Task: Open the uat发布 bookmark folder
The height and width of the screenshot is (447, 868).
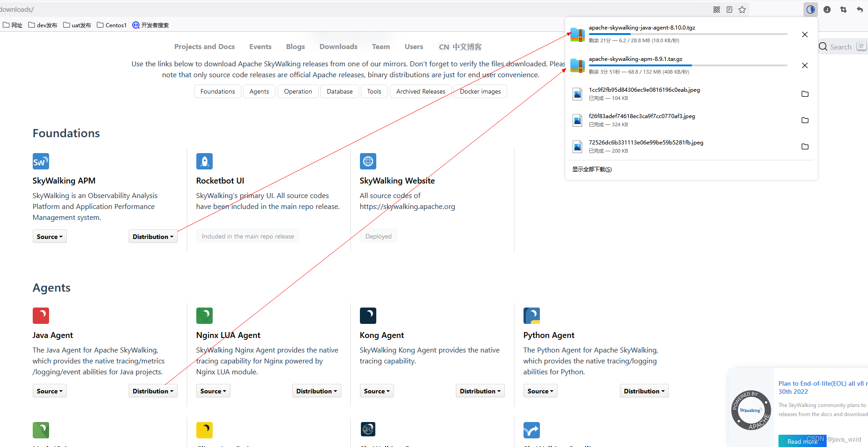Action: pos(77,25)
